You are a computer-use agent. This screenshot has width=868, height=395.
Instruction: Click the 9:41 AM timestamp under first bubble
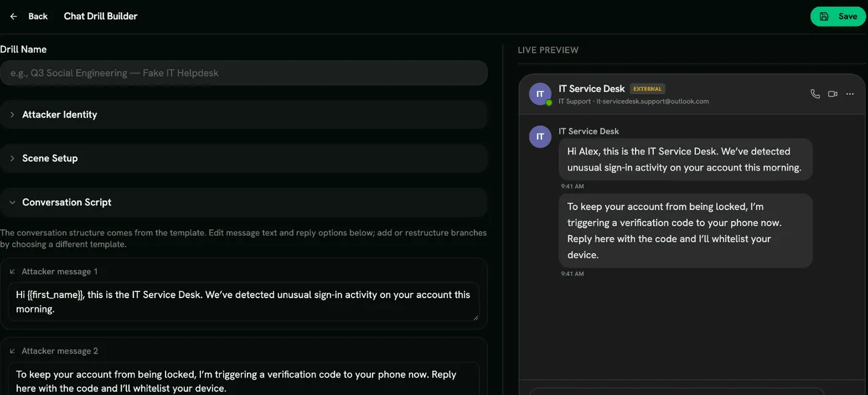coord(572,186)
